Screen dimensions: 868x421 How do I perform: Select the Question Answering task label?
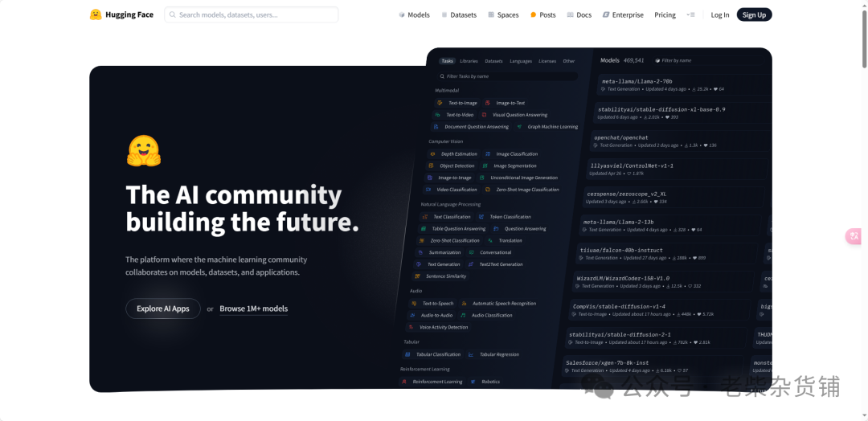[526, 228]
